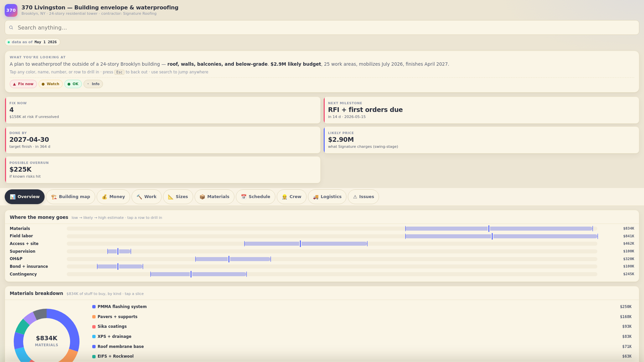
Task: Select the Logistics tab
Action: [327, 197]
